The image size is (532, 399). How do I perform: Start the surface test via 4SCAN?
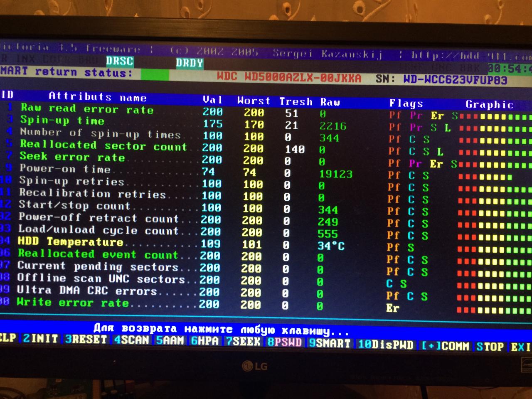131,340
